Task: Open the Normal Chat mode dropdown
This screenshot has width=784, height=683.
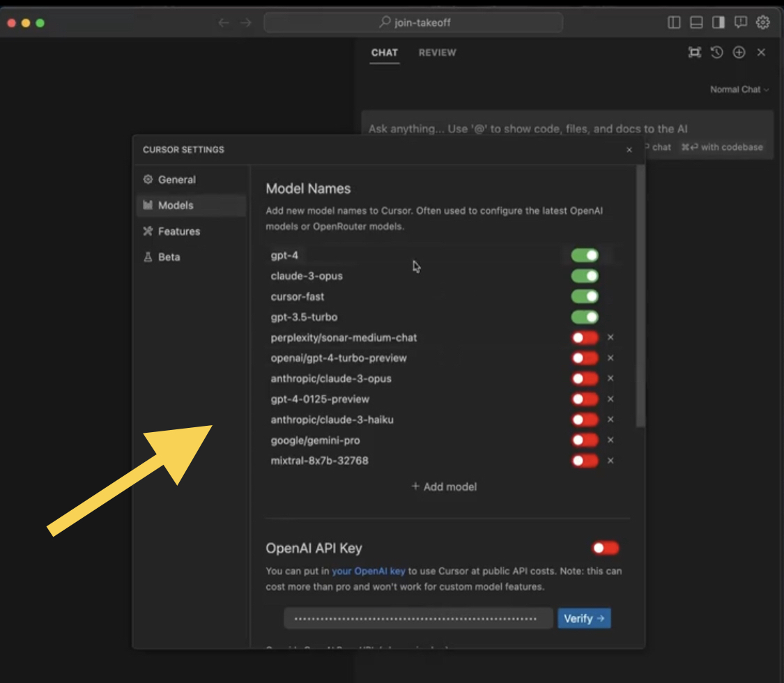Action: coord(739,89)
